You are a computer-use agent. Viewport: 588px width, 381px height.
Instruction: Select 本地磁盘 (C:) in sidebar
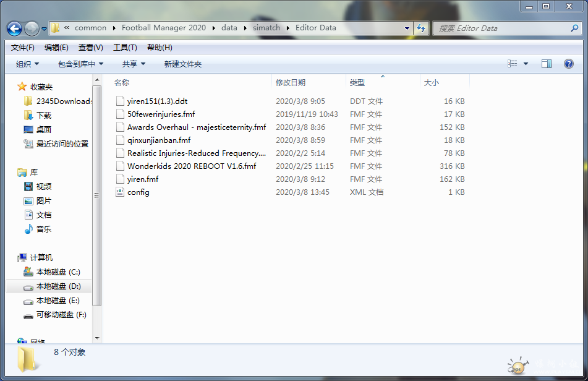coord(58,272)
